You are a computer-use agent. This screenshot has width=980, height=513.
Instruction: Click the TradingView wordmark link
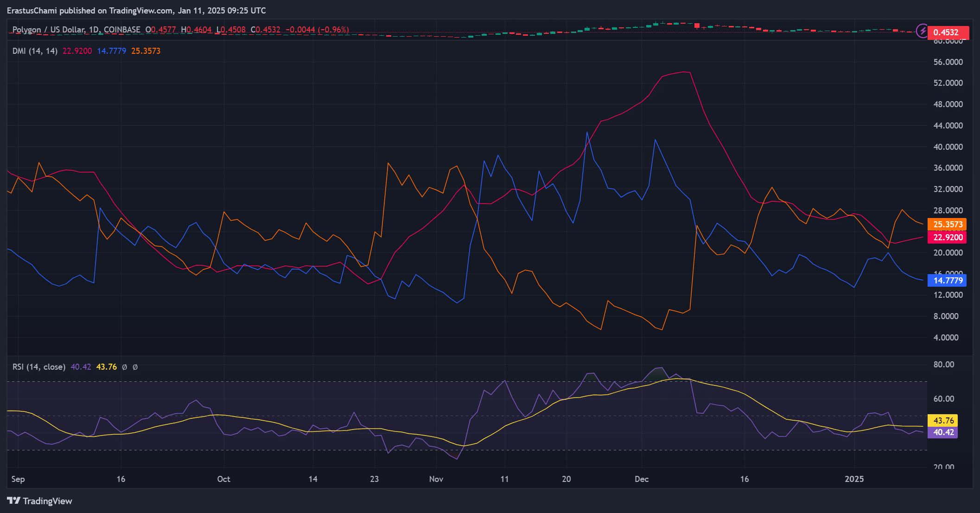[47, 501]
